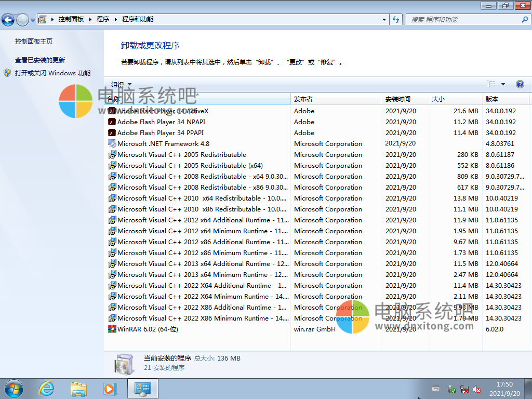The image size is (532, 399).
Task: Open the 组织 dropdown menu
Action: pyautogui.click(x=121, y=85)
